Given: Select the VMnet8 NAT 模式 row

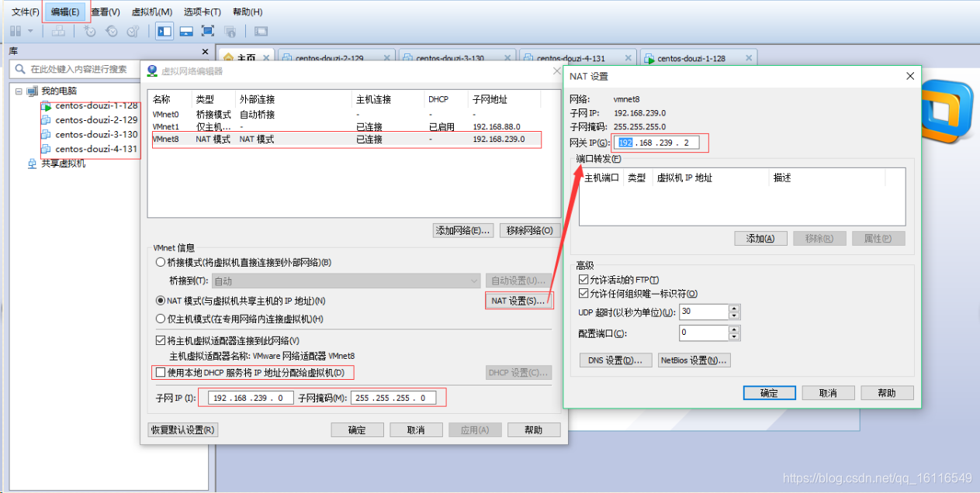Looking at the screenshot, I should point(345,140).
